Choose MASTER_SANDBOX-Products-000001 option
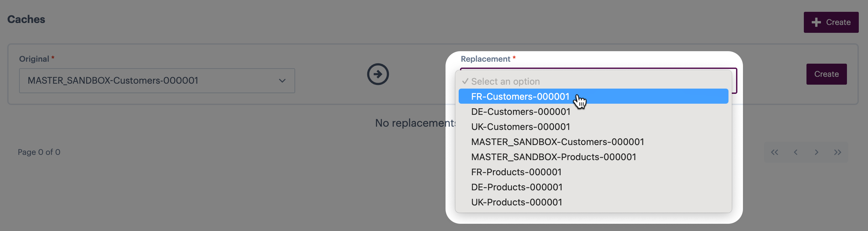The height and width of the screenshot is (231, 868). tap(553, 157)
